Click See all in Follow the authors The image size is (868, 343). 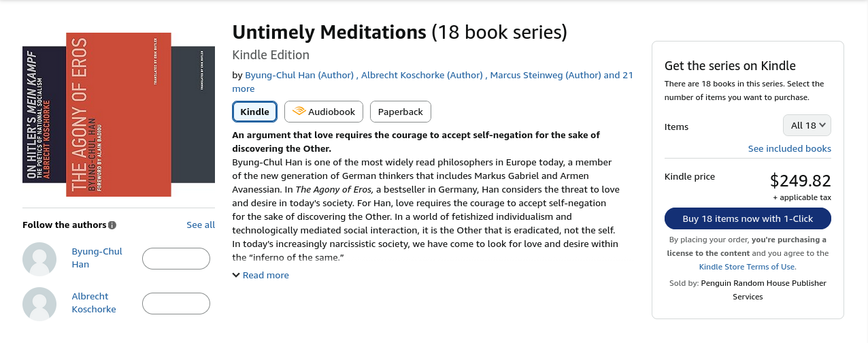click(x=201, y=225)
